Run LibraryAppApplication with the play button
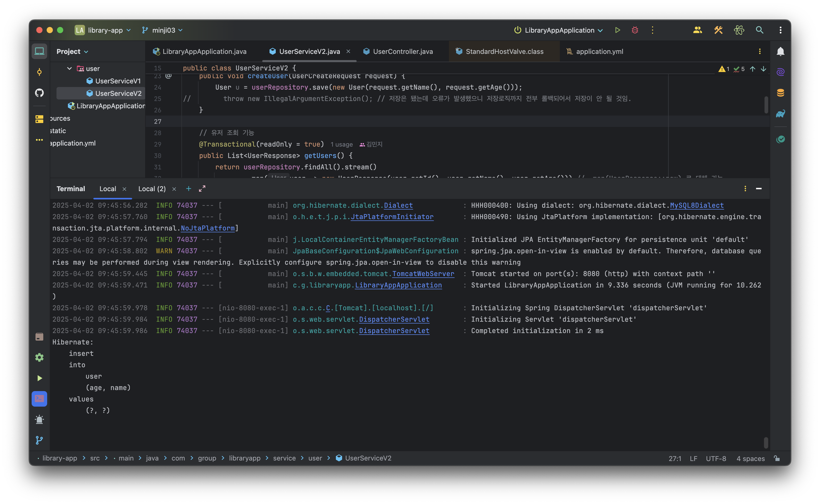 click(x=618, y=30)
